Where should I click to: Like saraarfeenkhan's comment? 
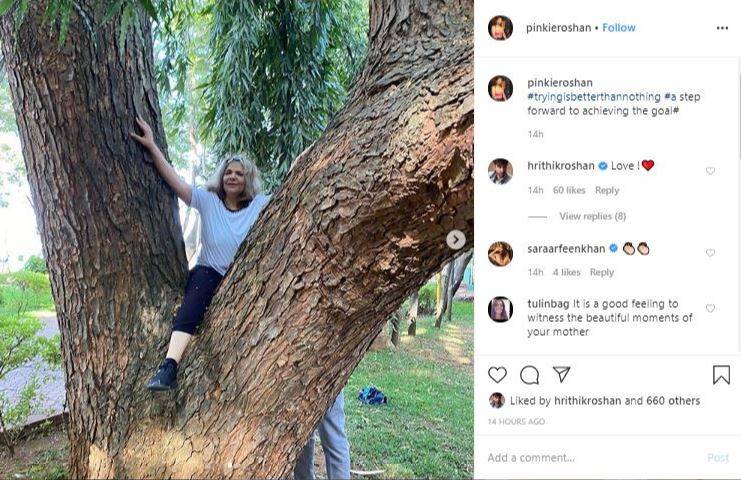click(710, 253)
